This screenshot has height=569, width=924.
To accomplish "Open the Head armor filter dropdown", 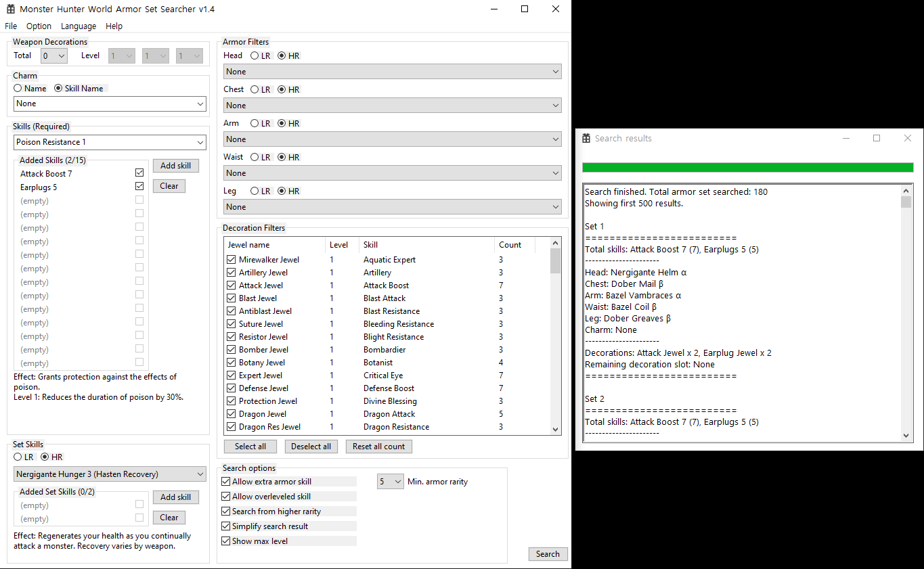I will click(393, 72).
